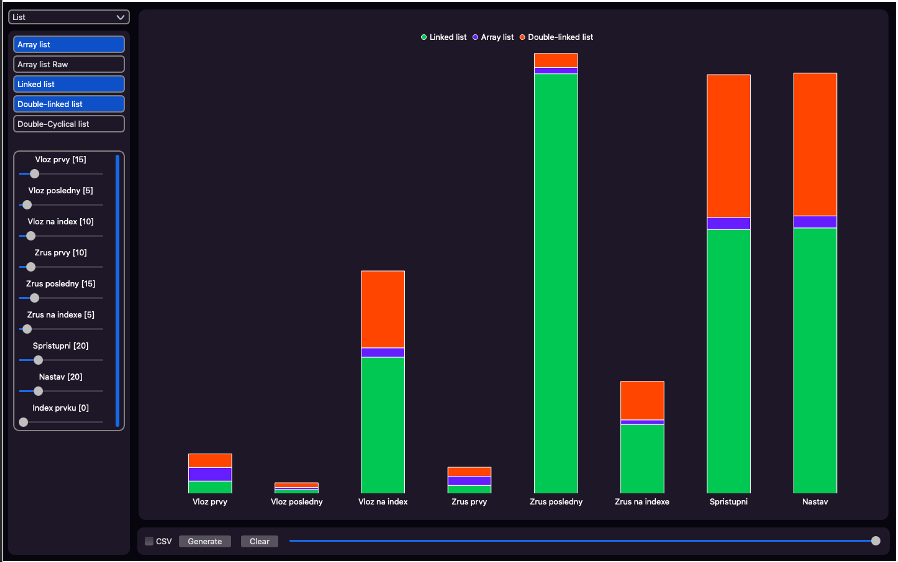
Task: Toggle the Array list Raw button
Action: click(x=69, y=64)
